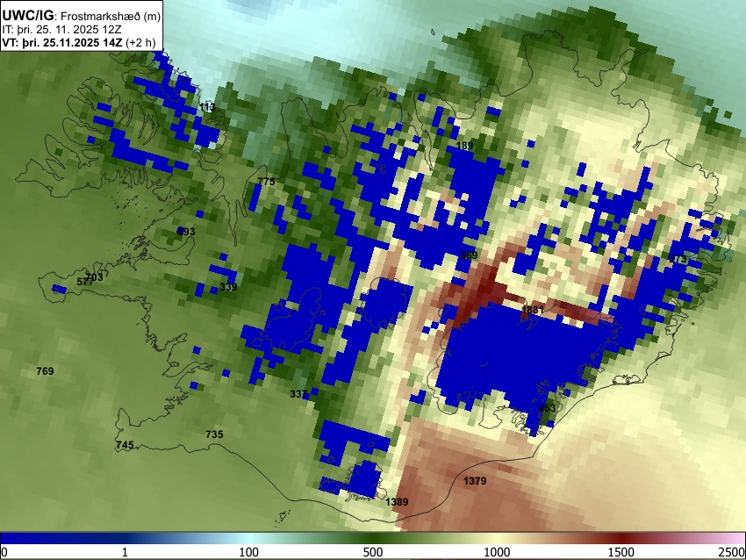Click the "VT: þri. 25.11.2025 14Z (+2 h)" line

coord(78,42)
